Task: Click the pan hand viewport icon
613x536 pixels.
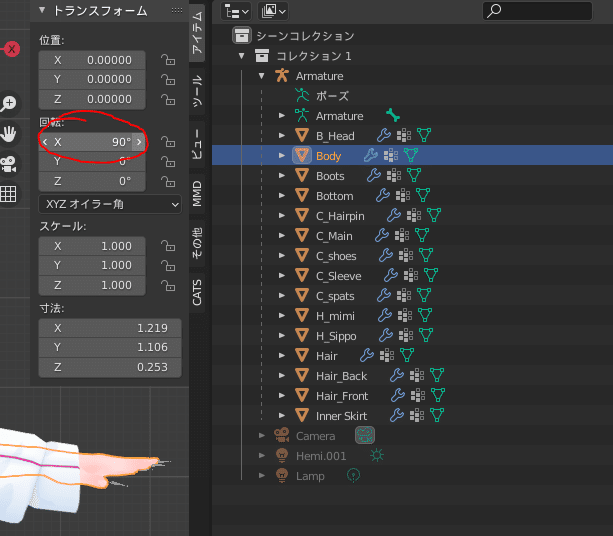Action: [8, 134]
